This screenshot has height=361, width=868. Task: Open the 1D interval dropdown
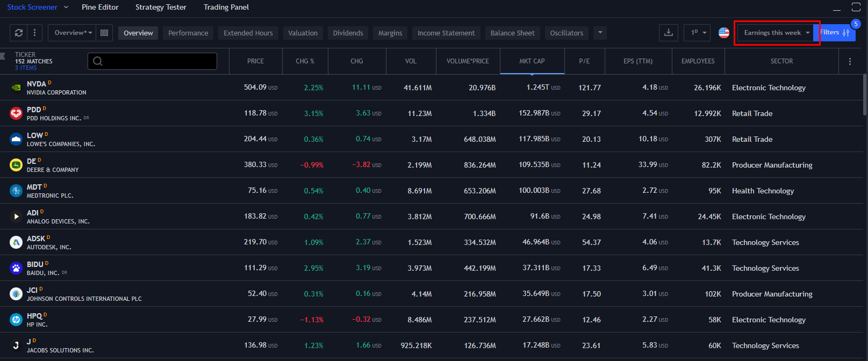click(x=698, y=33)
